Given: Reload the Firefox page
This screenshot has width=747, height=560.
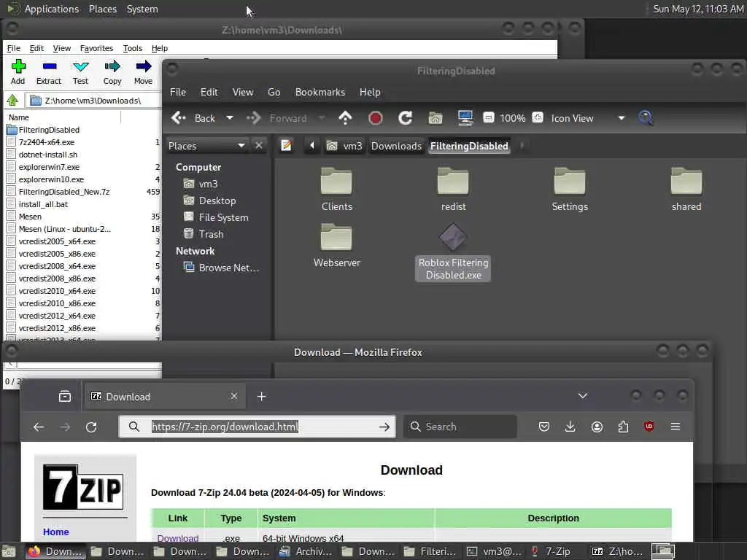Looking at the screenshot, I should click(91, 427).
